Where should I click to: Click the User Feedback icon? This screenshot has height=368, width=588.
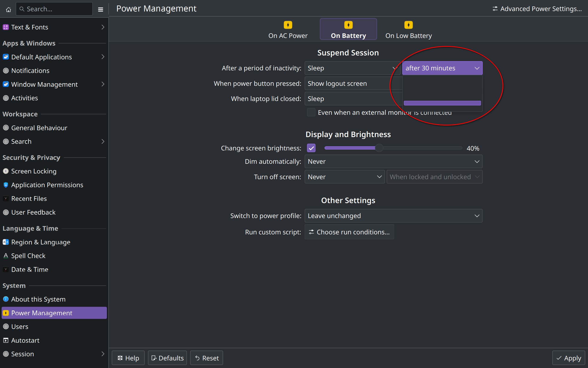pos(6,212)
